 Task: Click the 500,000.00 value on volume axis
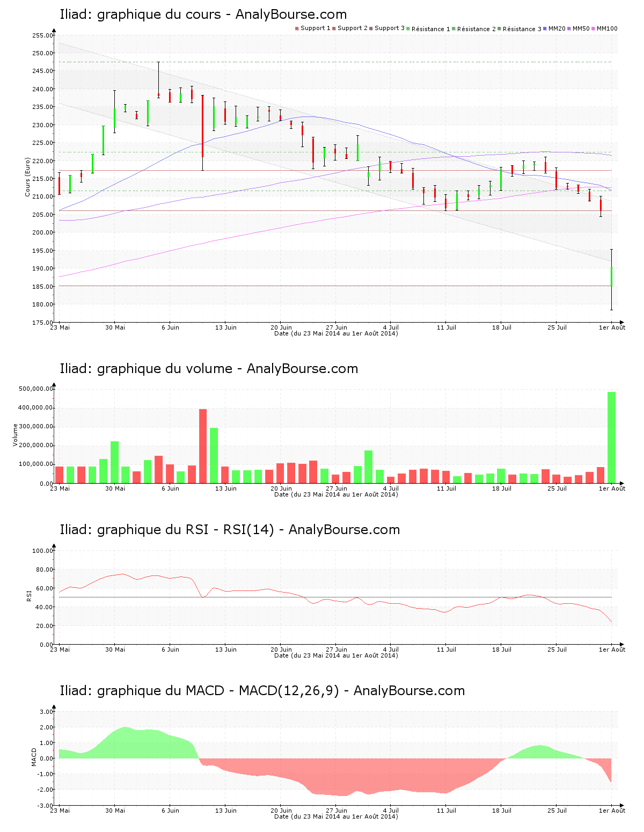36,389
